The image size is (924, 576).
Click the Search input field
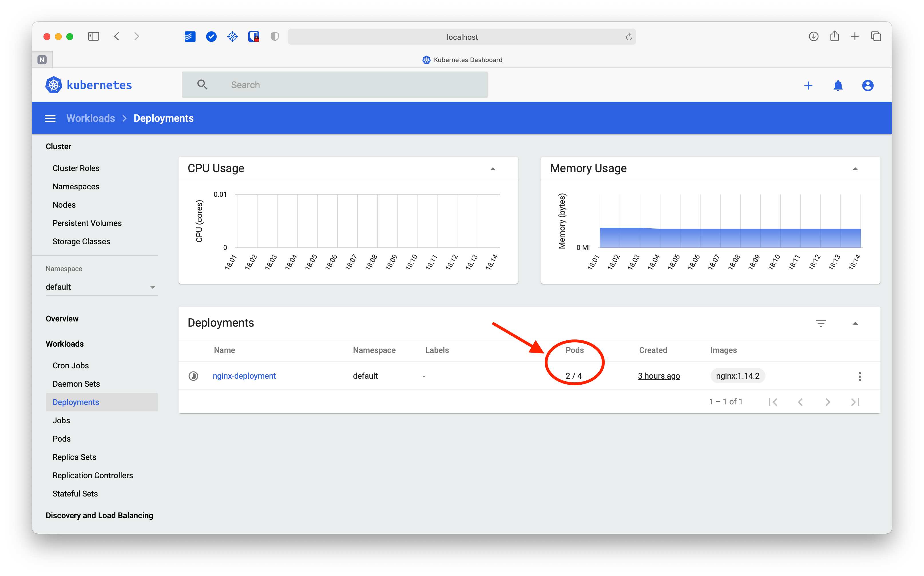(334, 85)
